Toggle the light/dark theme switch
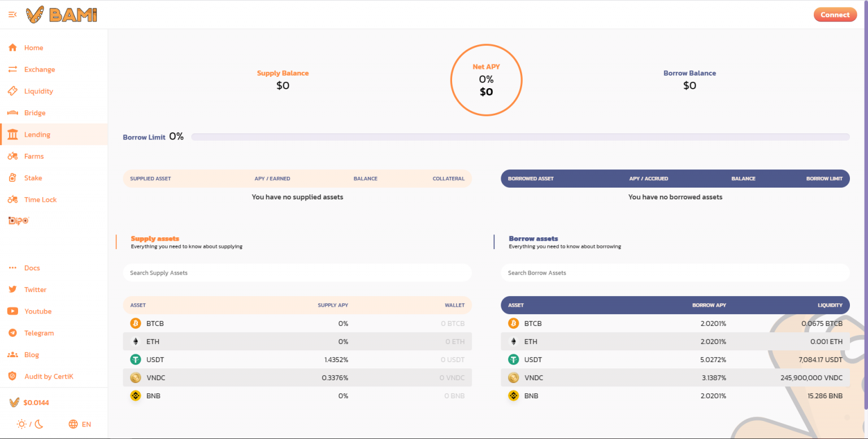The height and width of the screenshot is (439, 868). [30, 424]
